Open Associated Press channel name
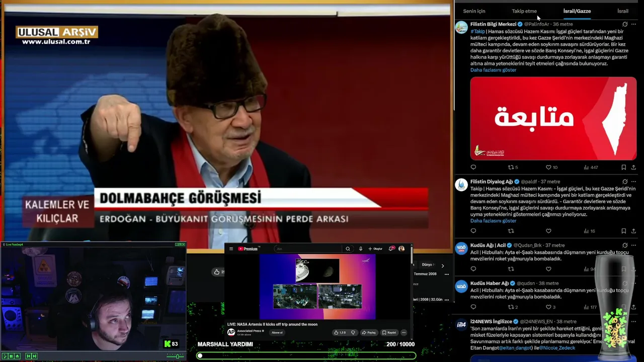The image size is (644, 362). 250,331
